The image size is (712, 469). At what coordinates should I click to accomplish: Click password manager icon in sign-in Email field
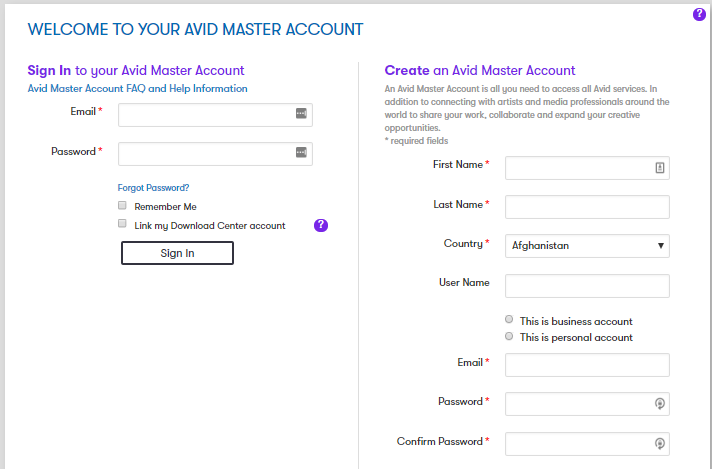click(x=301, y=114)
